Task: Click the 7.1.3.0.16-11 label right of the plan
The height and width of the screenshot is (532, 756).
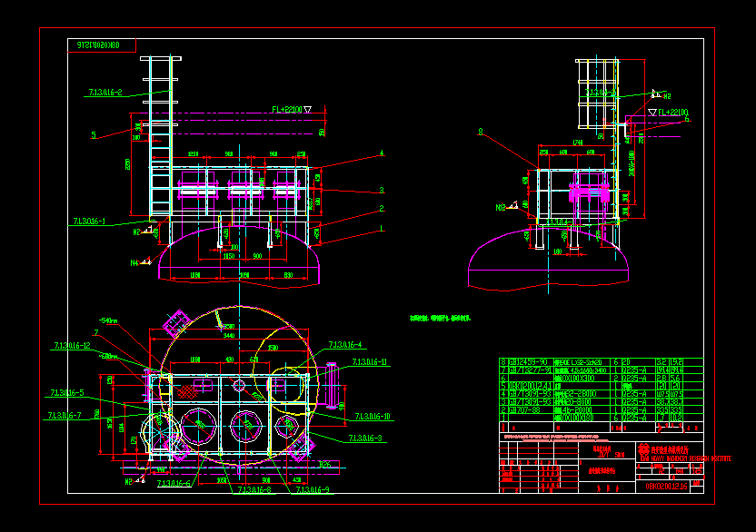Action: pyautogui.click(x=369, y=362)
